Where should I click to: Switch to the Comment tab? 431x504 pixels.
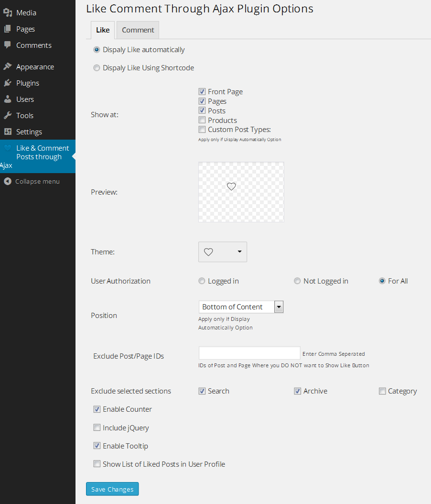pos(138,30)
